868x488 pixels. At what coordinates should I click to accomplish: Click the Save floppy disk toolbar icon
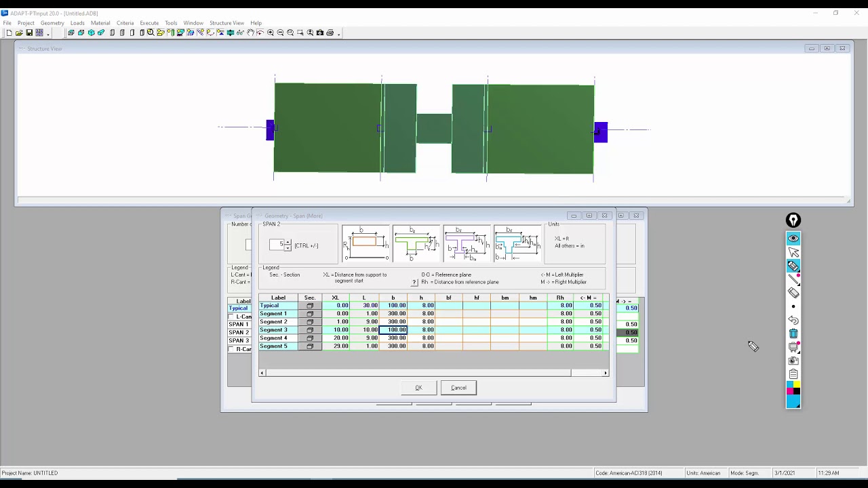point(29,33)
